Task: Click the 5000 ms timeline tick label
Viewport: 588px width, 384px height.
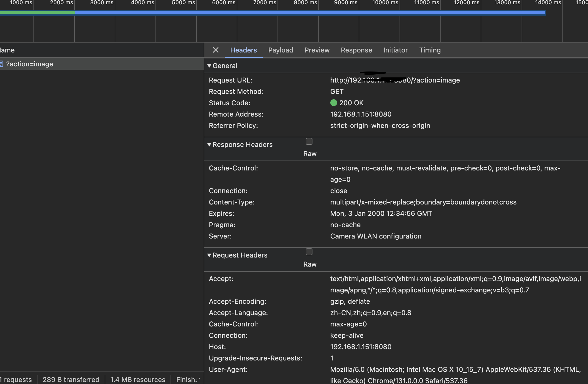Action: 183,3
